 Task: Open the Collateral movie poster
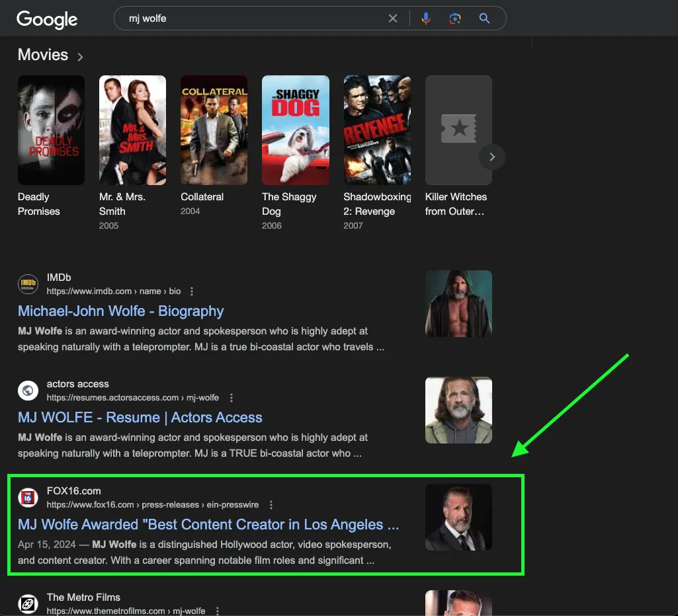pyautogui.click(x=214, y=130)
